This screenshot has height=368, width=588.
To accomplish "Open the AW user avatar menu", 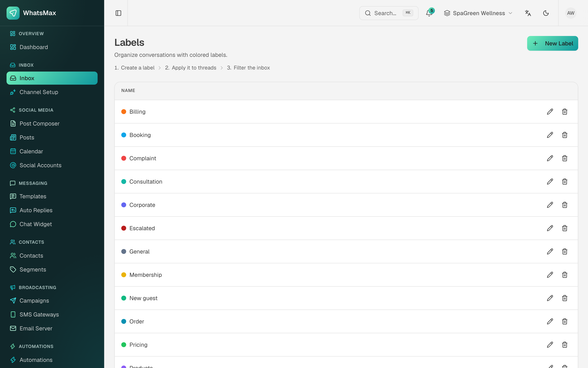I will point(571,13).
